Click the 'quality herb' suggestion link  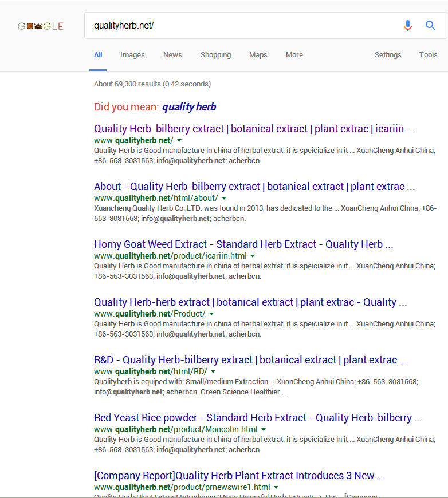[189, 107]
